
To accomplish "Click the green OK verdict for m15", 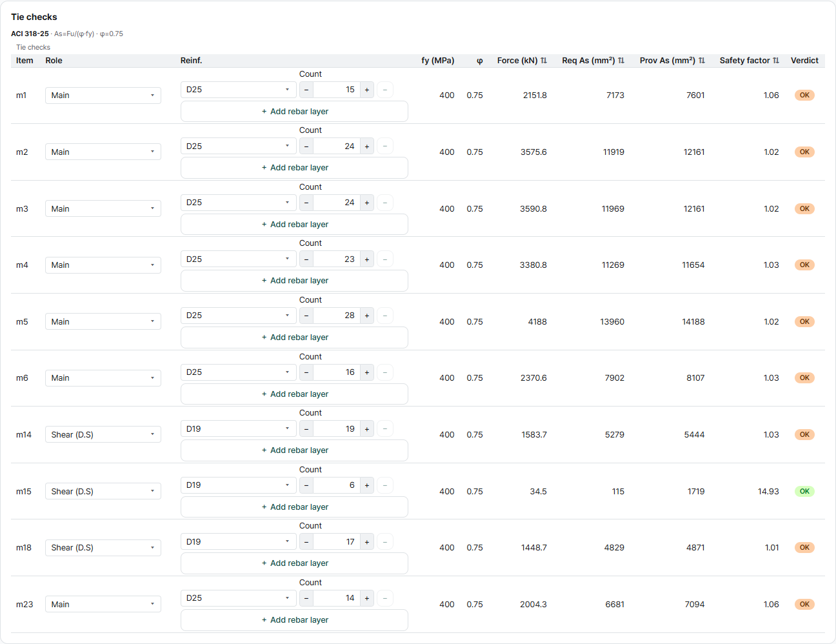I will tap(804, 492).
